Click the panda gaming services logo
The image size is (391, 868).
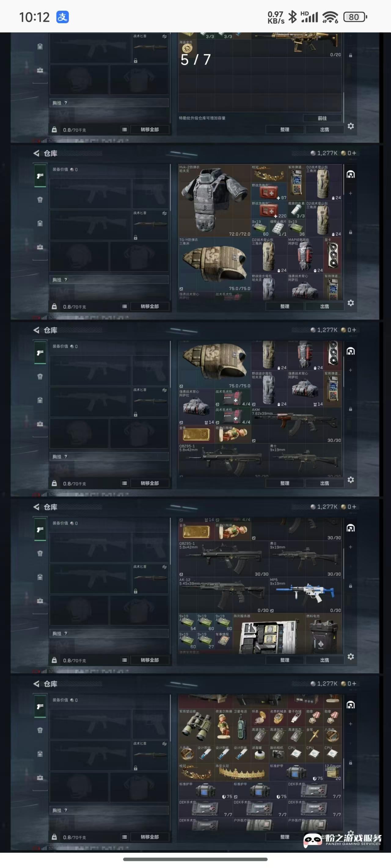(342, 839)
